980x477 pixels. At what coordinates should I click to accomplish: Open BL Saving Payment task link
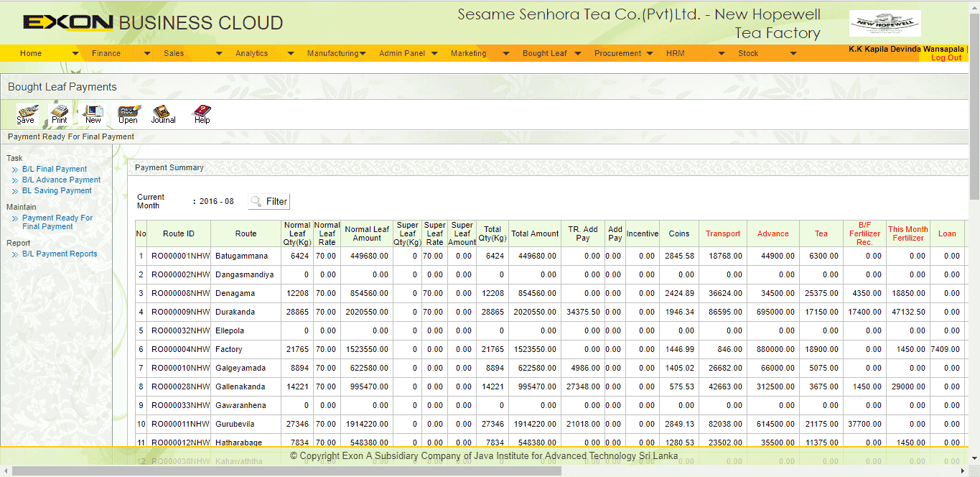57,191
